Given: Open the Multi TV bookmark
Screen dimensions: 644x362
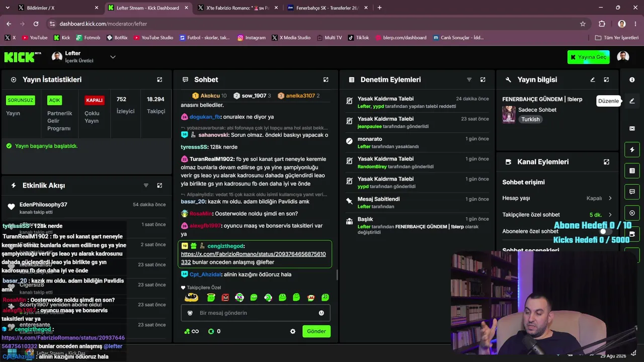Looking at the screenshot, I should [x=329, y=38].
